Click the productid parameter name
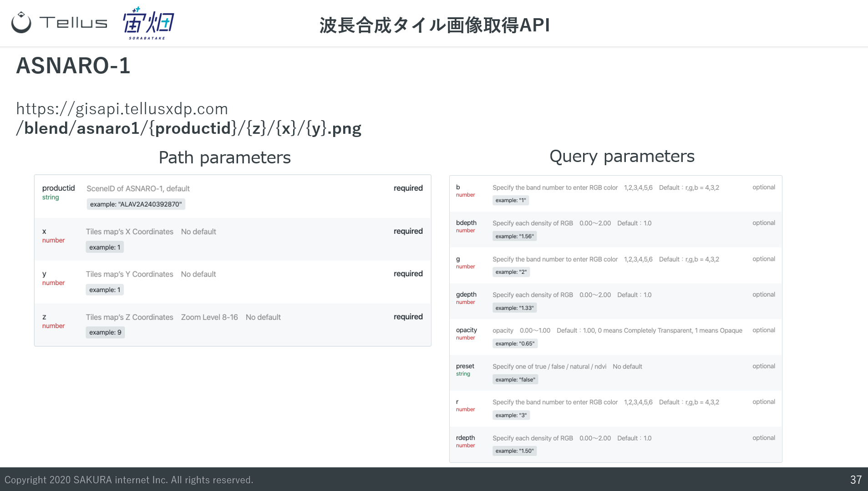868x491 pixels. pyautogui.click(x=58, y=188)
